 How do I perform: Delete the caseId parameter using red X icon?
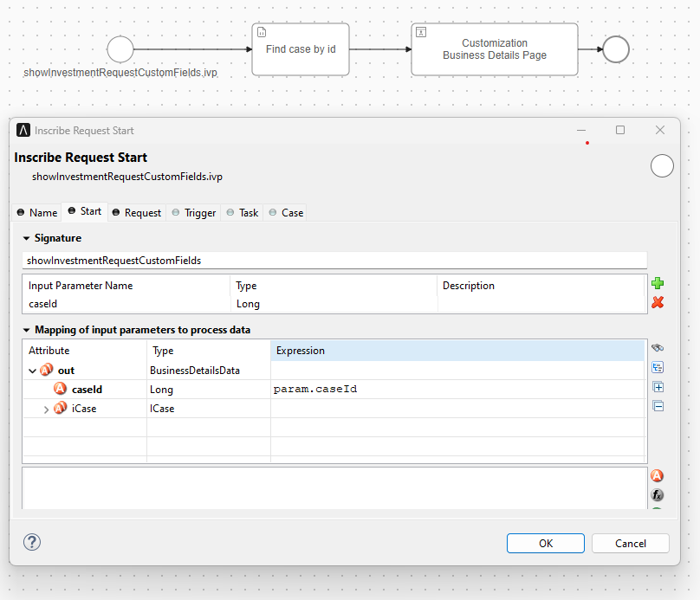tap(658, 302)
